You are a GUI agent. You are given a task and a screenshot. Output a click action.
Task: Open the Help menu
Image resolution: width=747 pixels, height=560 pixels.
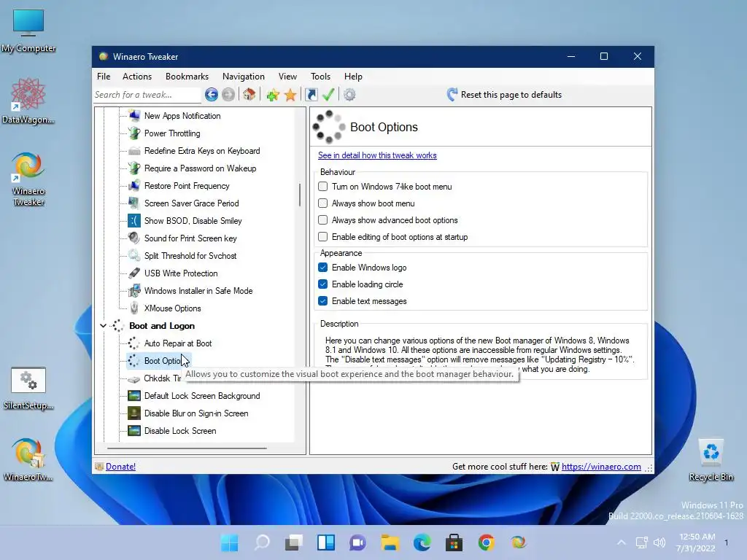pos(354,76)
